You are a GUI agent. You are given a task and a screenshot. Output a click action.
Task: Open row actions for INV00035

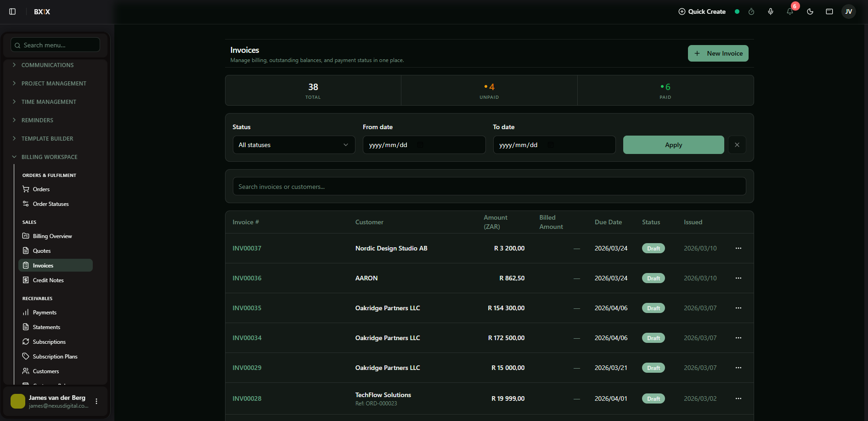[738, 308]
